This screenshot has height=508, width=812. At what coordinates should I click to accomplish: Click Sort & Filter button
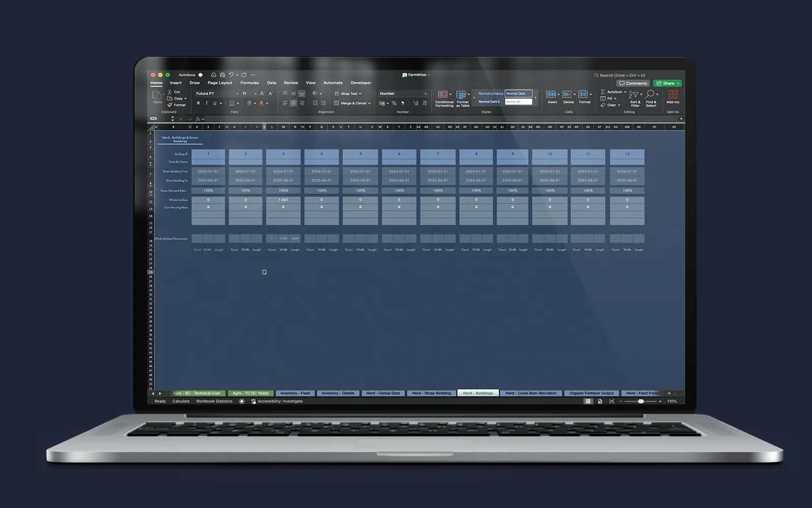pos(635,99)
